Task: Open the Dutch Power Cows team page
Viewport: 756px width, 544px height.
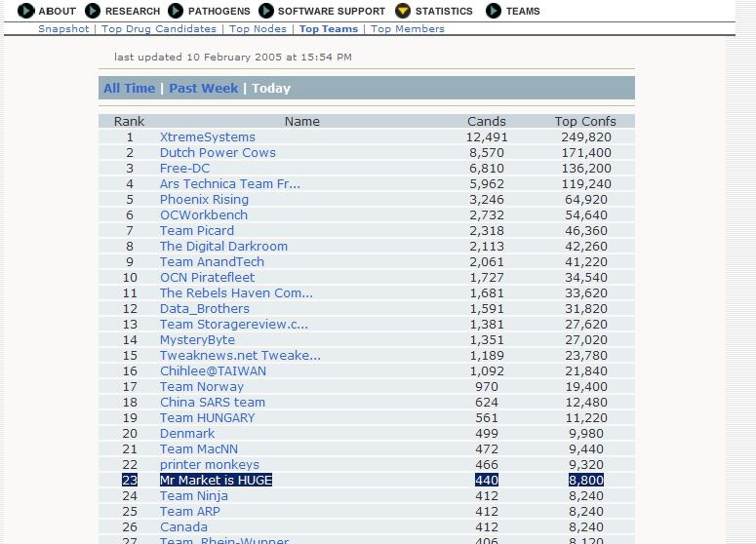Action: tap(218, 153)
